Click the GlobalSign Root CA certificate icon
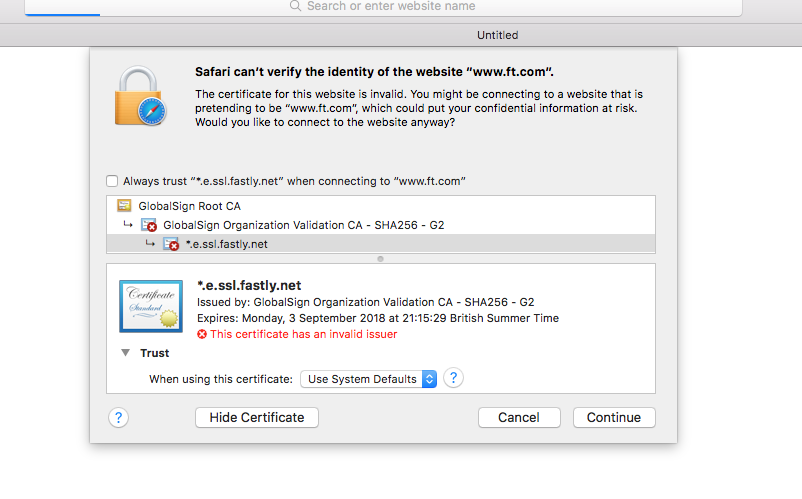Screen dimensions: 802x499 point(125,206)
